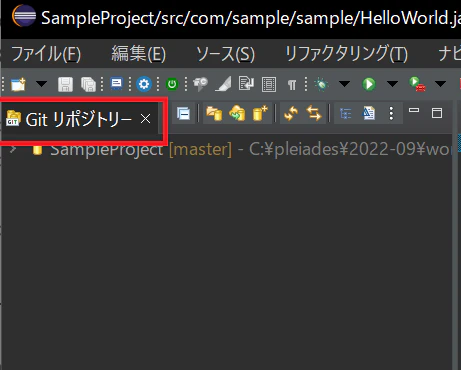Image resolution: width=461 pixels, height=370 pixels.
Task: Refresh the Git repositories view
Action: coord(291,114)
